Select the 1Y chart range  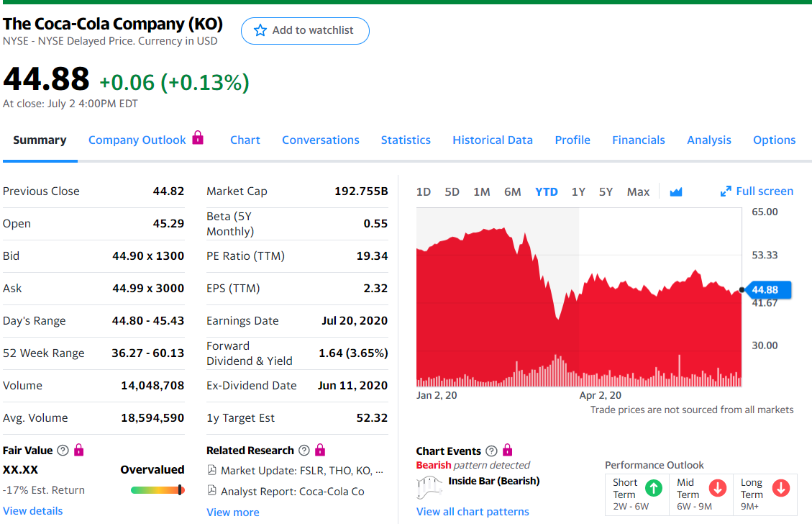point(578,191)
